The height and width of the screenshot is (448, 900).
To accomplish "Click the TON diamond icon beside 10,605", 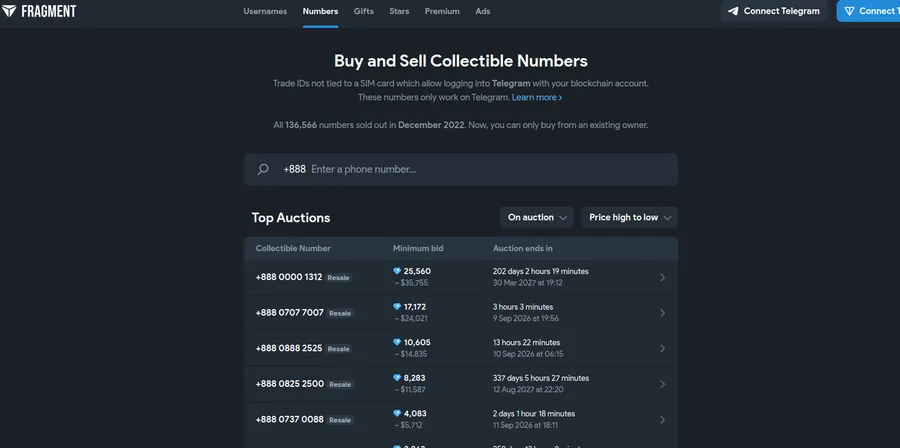I will [397, 342].
